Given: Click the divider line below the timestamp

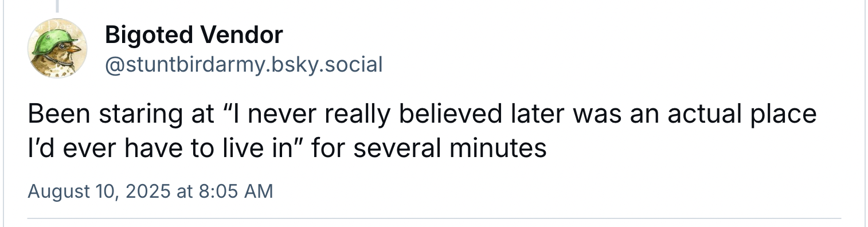Looking at the screenshot, I should [434, 218].
